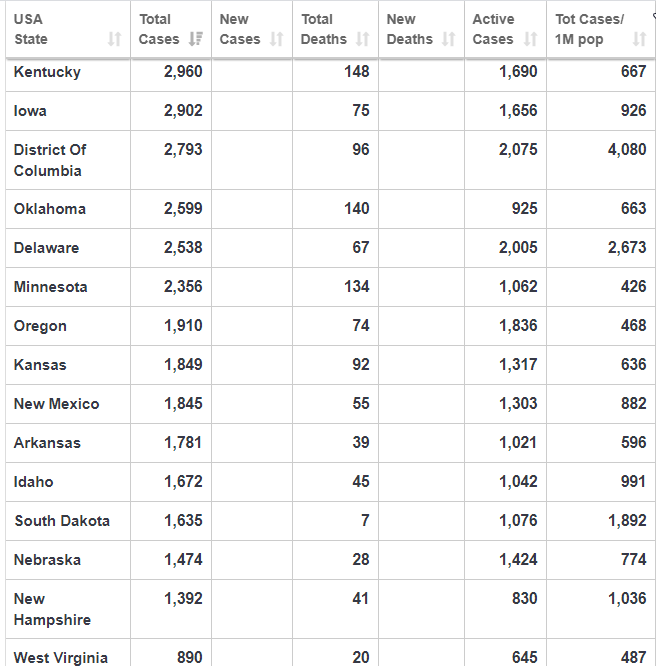Viewport: 656px width, 666px height.
Task: Click Delaware's active cases cell 2,005
Action: click(x=518, y=248)
